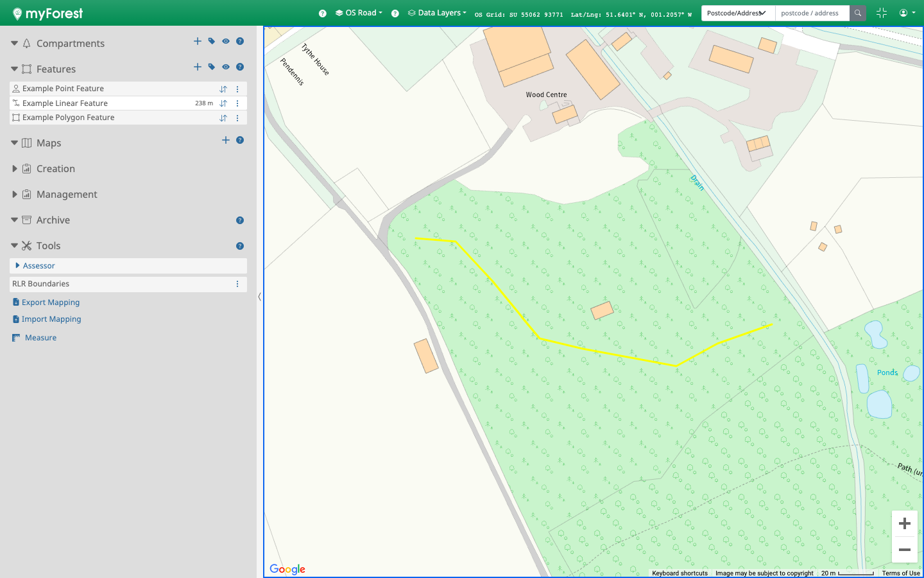Viewport: 924px width, 578px height.
Task: Open the Data Layers menu
Action: click(438, 13)
